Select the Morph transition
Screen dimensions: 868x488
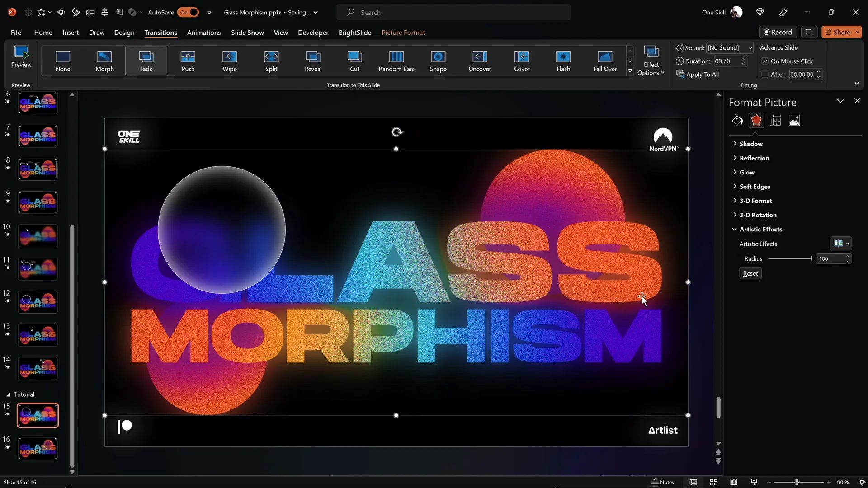point(104,61)
